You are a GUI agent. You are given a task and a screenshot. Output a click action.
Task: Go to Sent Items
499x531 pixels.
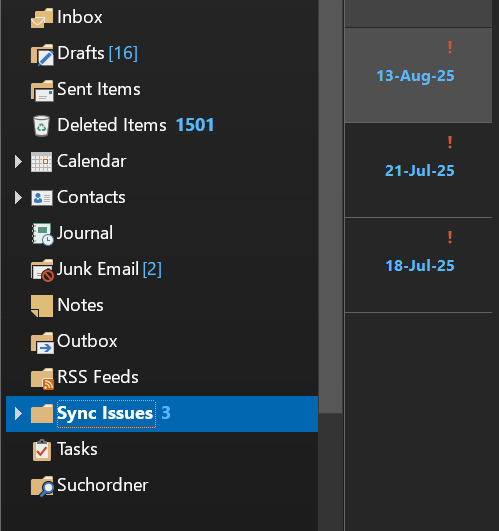(99, 89)
